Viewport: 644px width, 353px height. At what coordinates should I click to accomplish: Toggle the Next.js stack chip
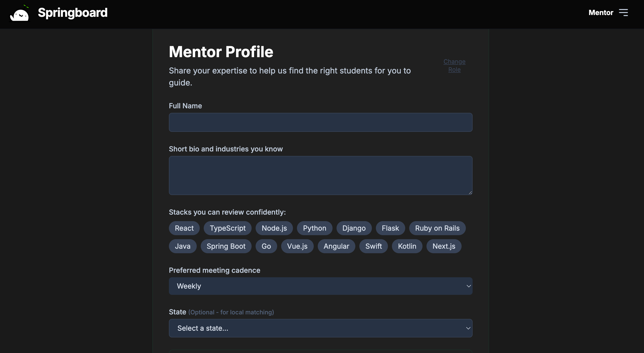tap(444, 246)
